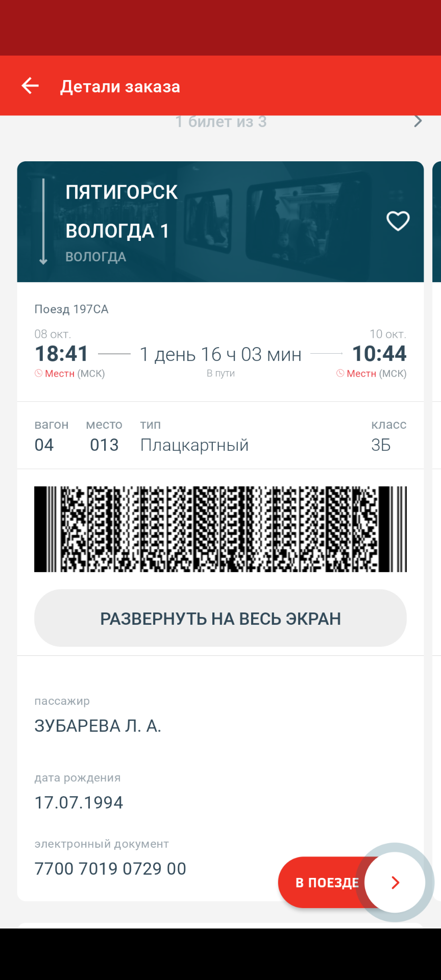
Task: Tap the electronic document number 7700 7019 0729 00
Action: click(110, 869)
